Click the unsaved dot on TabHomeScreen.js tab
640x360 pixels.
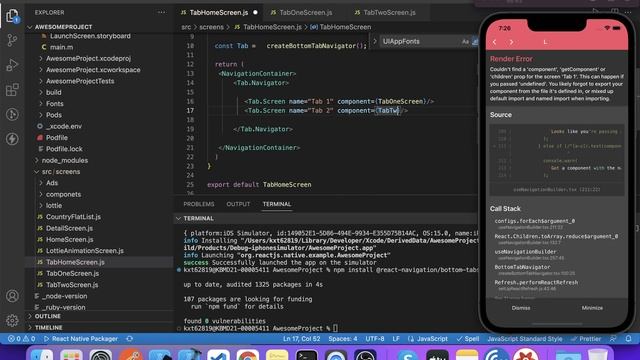[x=255, y=12]
